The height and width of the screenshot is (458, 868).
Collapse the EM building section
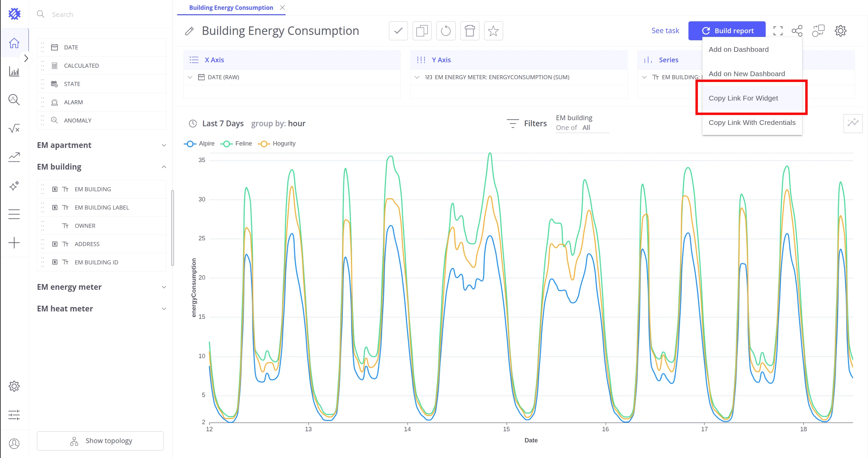101,167
